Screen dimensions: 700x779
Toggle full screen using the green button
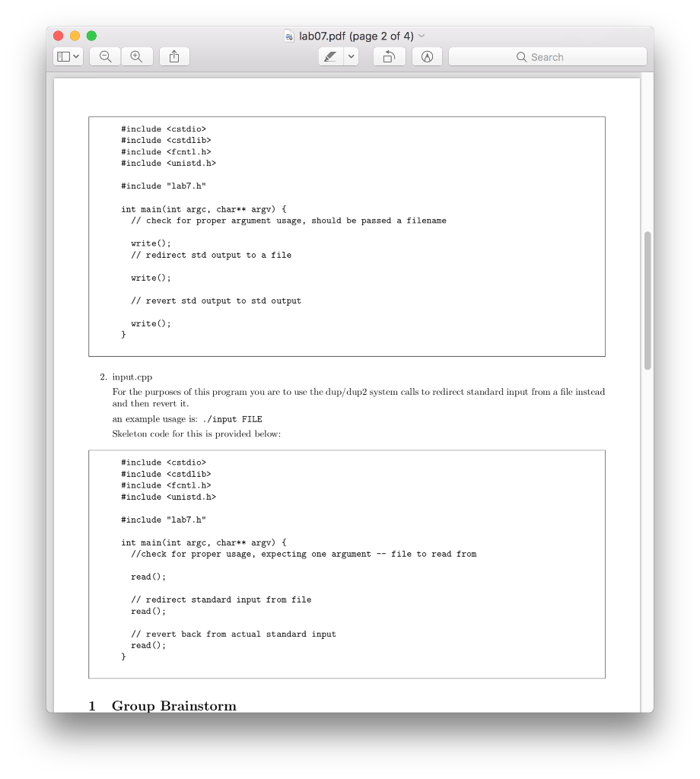(x=91, y=35)
